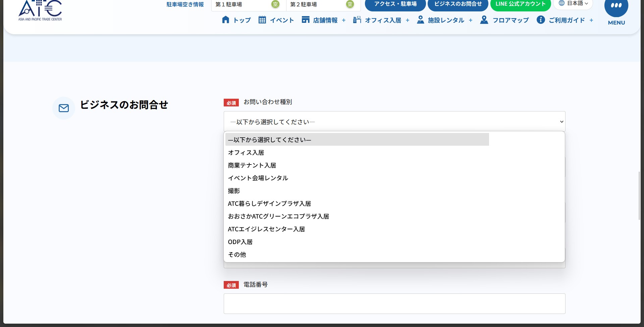644x327 pixels.
Task: Click the envelope icon beside ビジネスのお問合せ
Action: click(64, 108)
